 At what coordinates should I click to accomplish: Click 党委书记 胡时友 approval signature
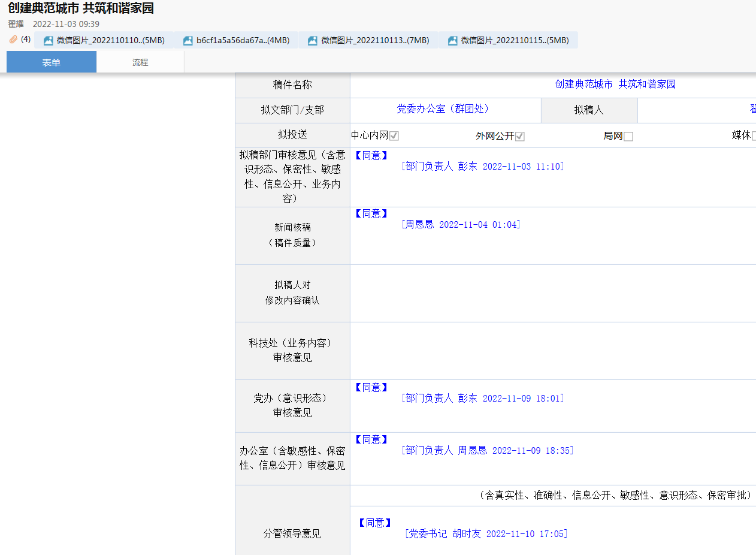click(x=486, y=534)
